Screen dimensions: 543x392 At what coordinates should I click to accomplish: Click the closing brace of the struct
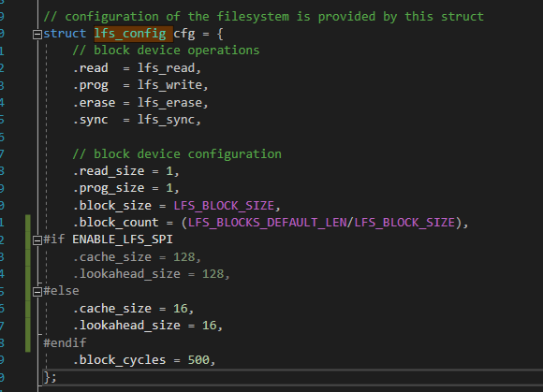pyautogui.click(x=47, y=377)
